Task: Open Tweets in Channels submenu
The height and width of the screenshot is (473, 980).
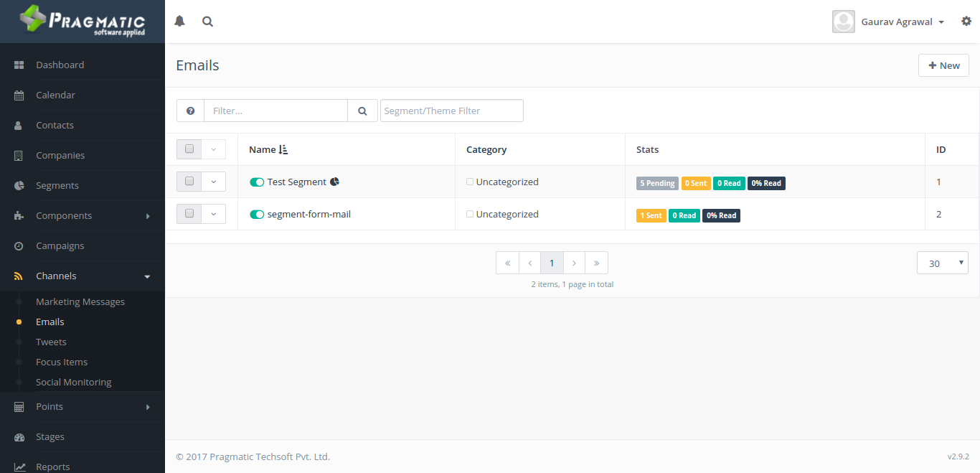Action: click(51, 342)
